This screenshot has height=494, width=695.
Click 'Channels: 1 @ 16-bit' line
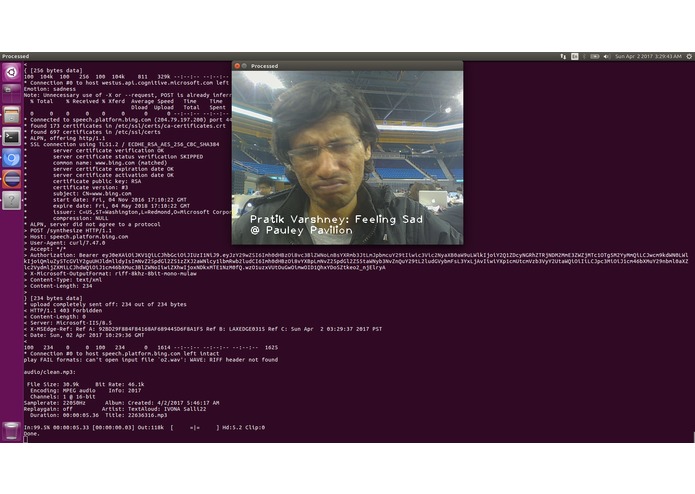click(63, 397)
